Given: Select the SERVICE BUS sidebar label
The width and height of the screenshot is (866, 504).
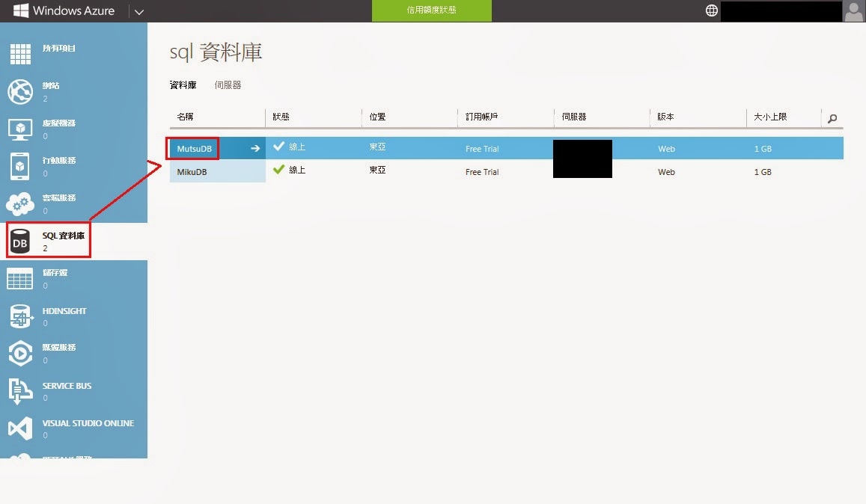Looking at the screenshot, I should 67,386.
